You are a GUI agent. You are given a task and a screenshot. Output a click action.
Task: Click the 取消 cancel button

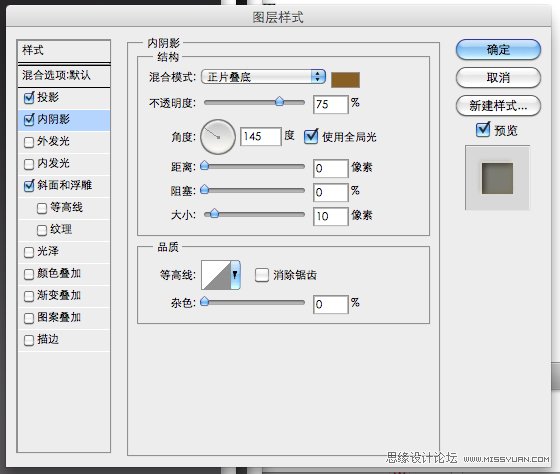(x=498, y=78)
